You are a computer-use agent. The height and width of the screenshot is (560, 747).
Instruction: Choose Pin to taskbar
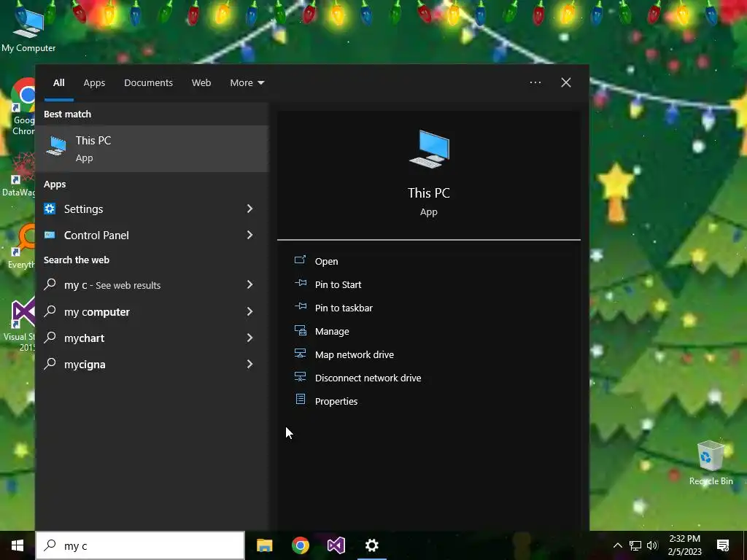tap(344, 308)
